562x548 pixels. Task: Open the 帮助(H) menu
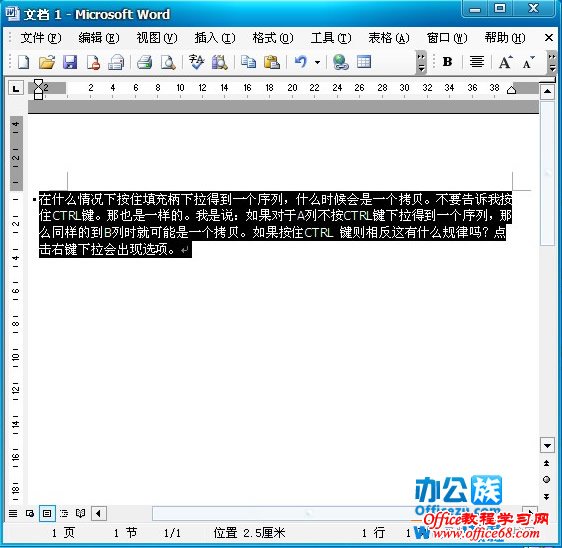click(x=505, y=38)
